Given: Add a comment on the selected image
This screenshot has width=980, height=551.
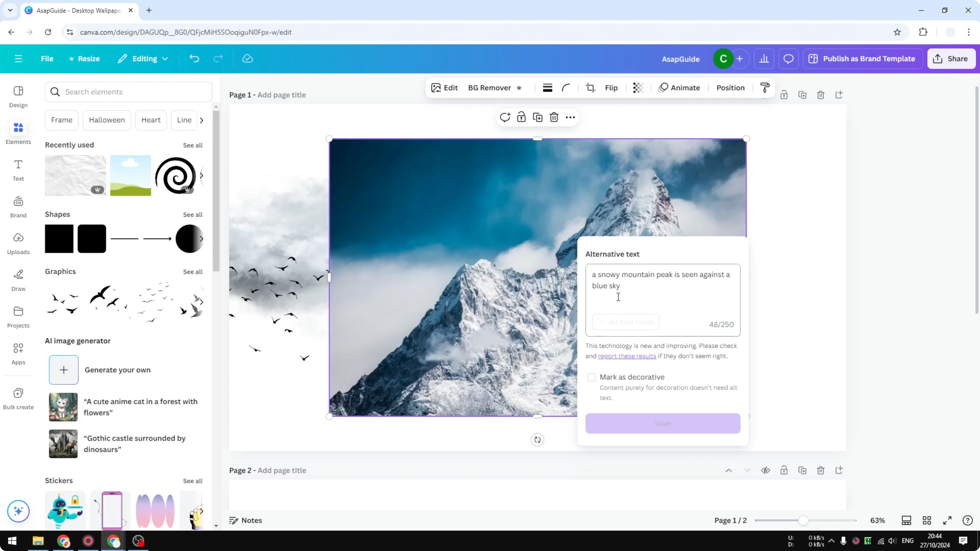Looking at the screenshot, I should pyautogui.click(x=504, y=117).
